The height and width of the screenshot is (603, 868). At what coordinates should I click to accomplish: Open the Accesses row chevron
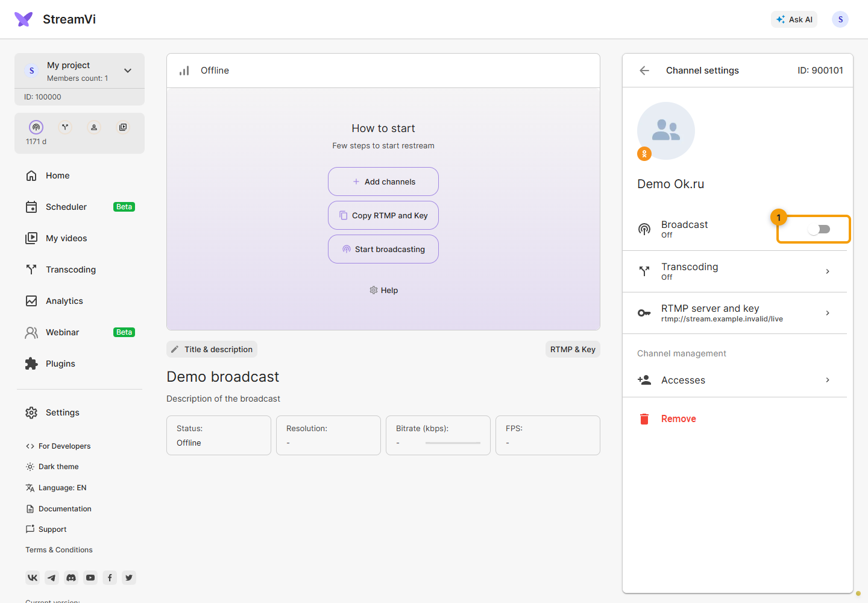pyautogui.click(x=828, y=380)
